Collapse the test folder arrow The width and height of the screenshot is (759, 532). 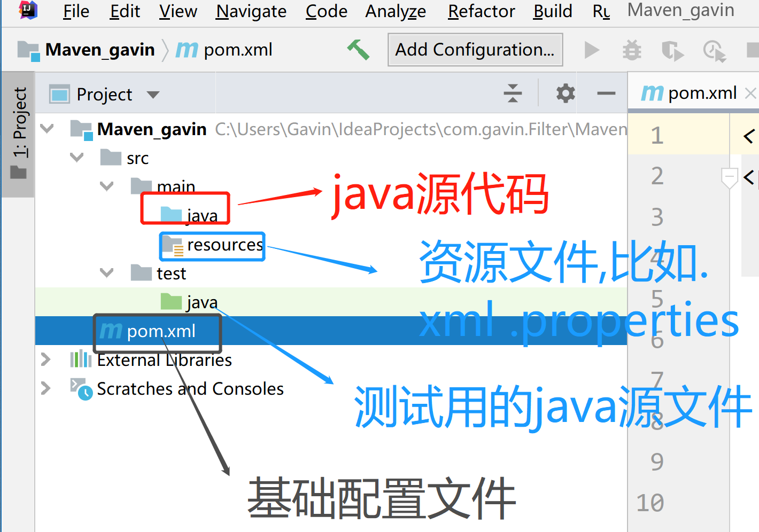107,273
